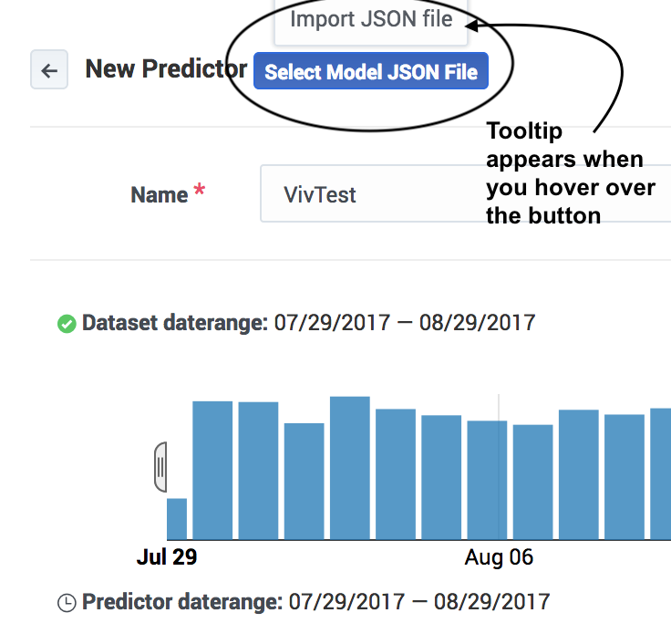Click the green check icon by Dataset daterange
Viewport: 671px width, 644px height.
tap(66, 323)
